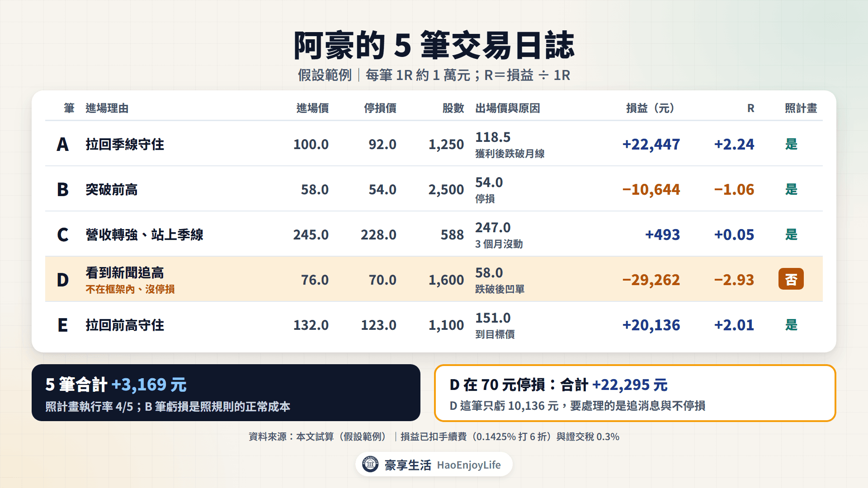Click entry price 132.0

(311, 325)
